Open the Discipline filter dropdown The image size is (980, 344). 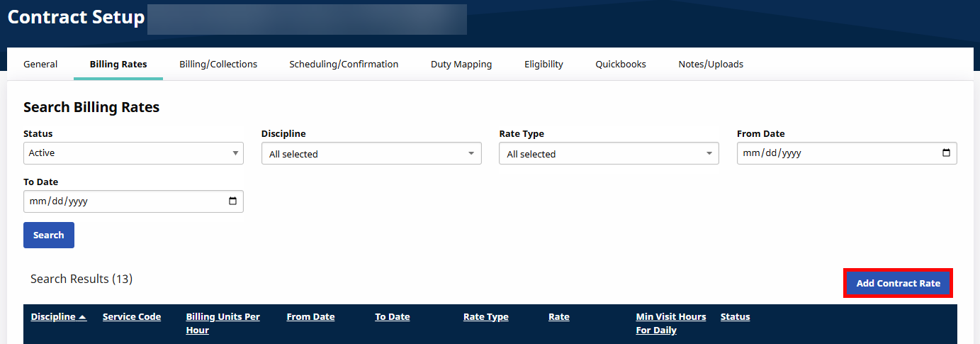371,154
